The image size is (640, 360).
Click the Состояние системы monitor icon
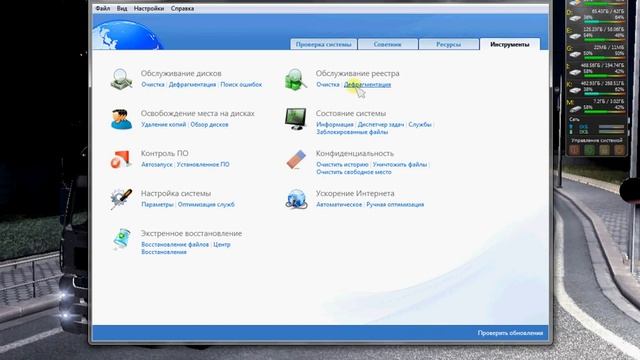tap(296, 118)
